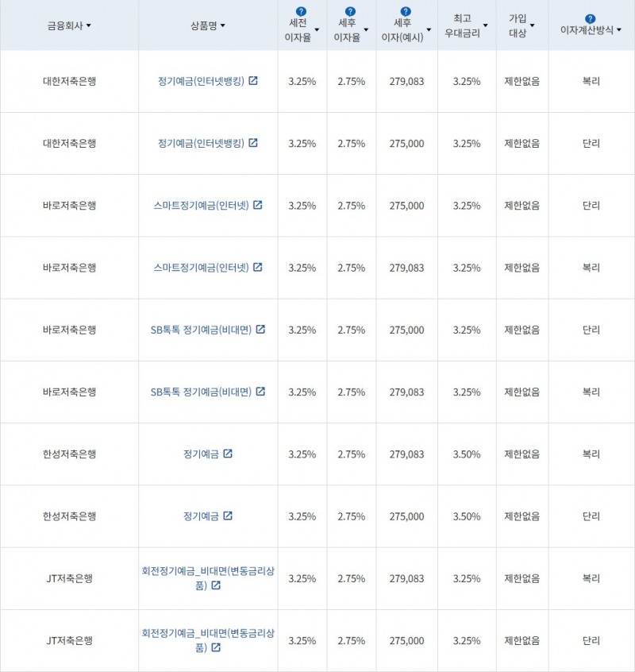The image size is (635, 672).
Task: Select the 279,083 interest value in first row
Action: (406, 82)
